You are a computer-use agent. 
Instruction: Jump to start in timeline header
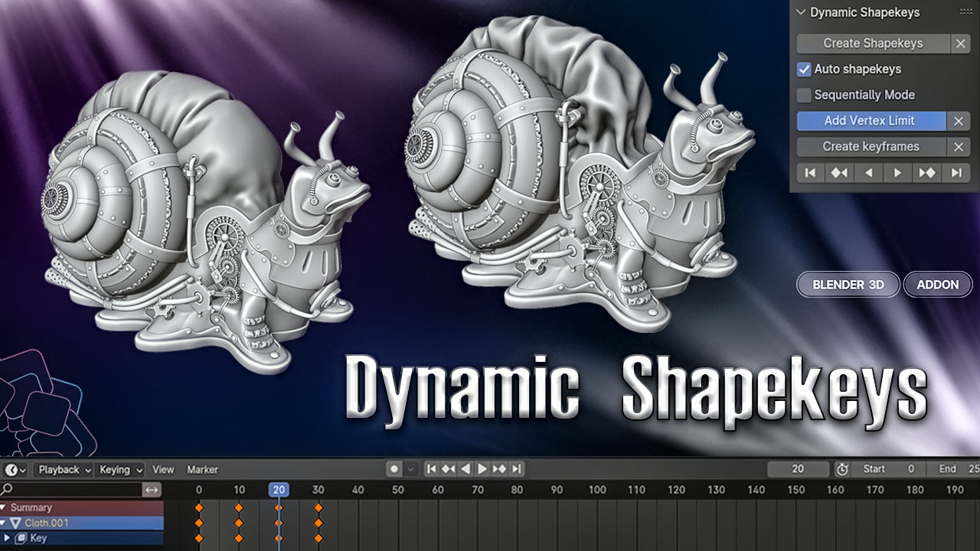pyautogui.click(x=432, y=469)
